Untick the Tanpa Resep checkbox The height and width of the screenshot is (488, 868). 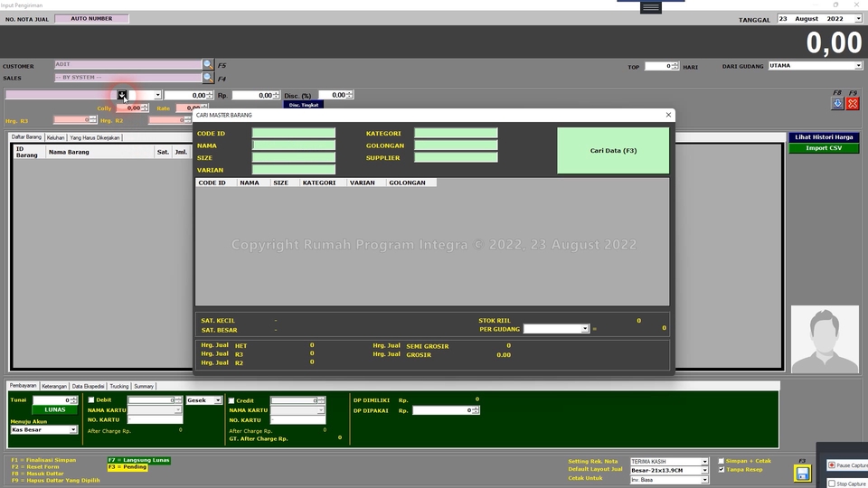pos(721,470)
